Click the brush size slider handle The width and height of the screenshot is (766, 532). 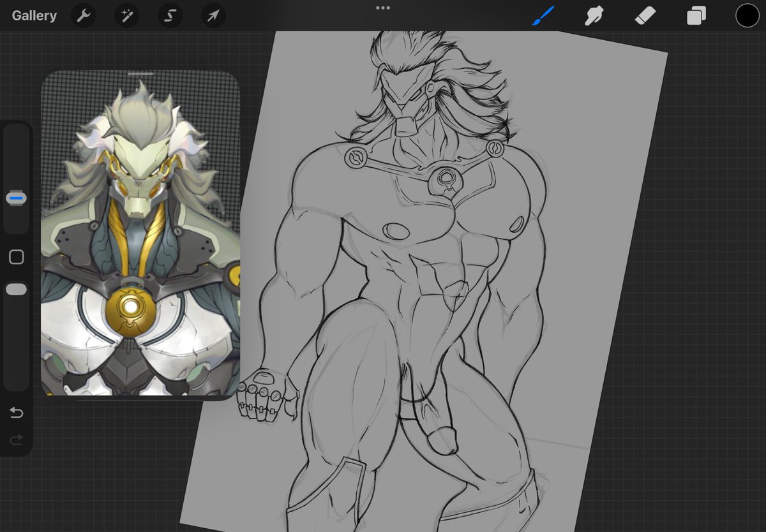click(x=17, y=198)
